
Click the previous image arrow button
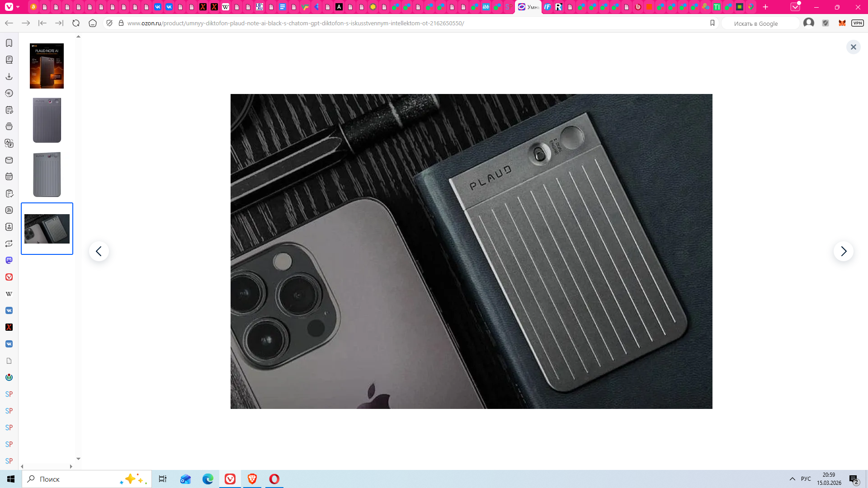[x=99, y=251]
